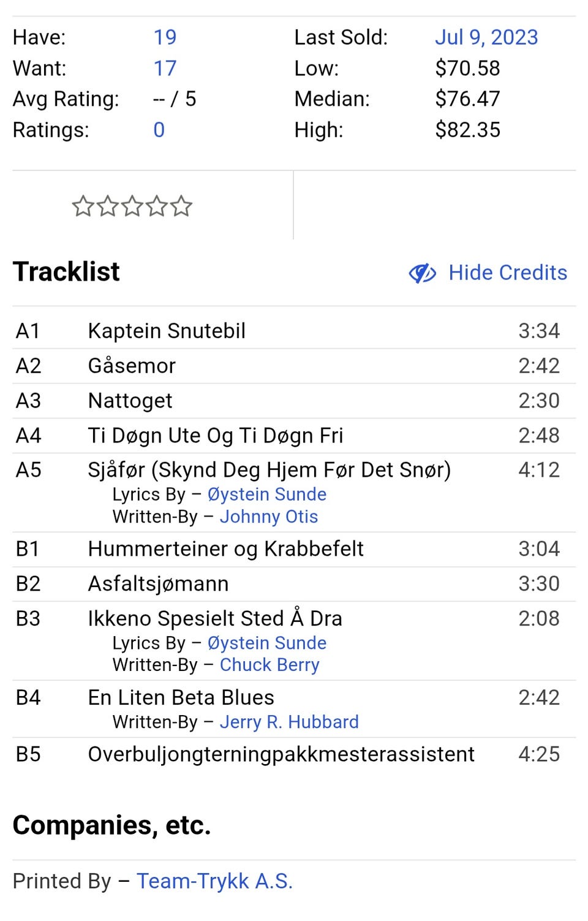Select track B2 Asfaltsjømann
The height and width of the screenshot is (921, 588).
tap(158, 584)
